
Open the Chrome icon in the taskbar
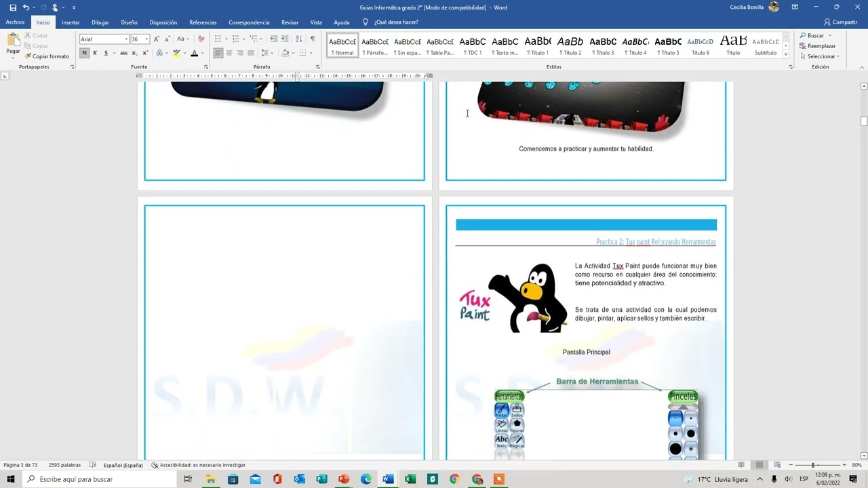(454, 479)
